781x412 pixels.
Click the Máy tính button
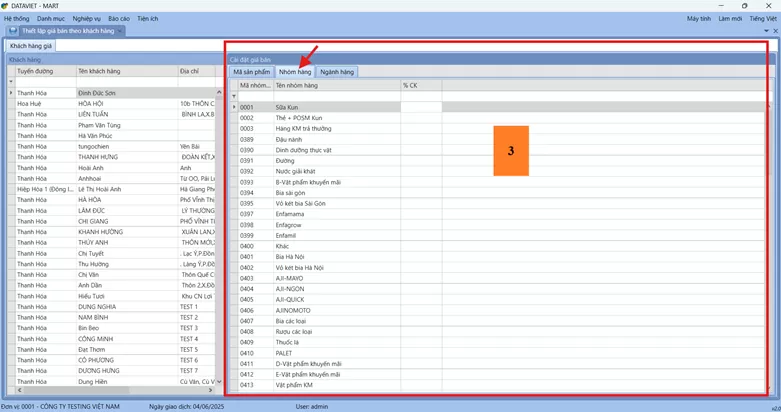click(699, 18)
